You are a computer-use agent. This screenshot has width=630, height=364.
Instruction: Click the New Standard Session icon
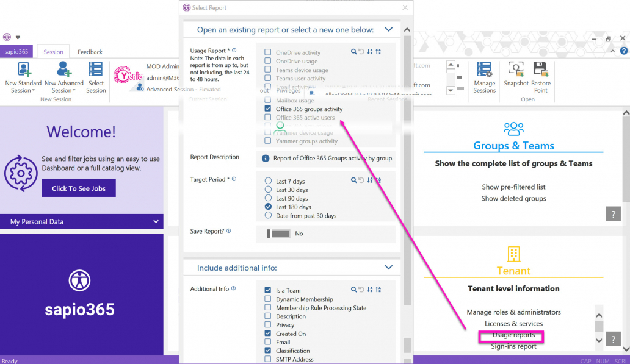pos(24,70)
